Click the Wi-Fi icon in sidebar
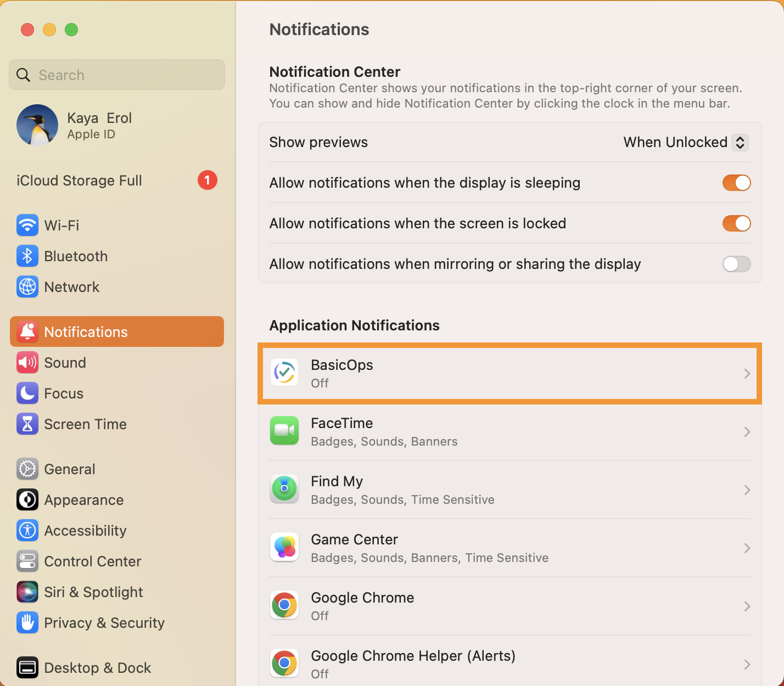This screenshot has height=686, width=784. pos(27,225)
